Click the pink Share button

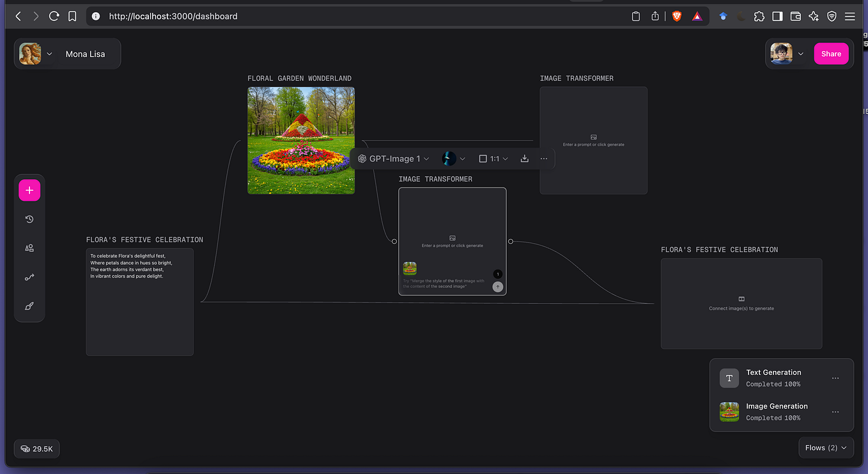tap(831, 54)
